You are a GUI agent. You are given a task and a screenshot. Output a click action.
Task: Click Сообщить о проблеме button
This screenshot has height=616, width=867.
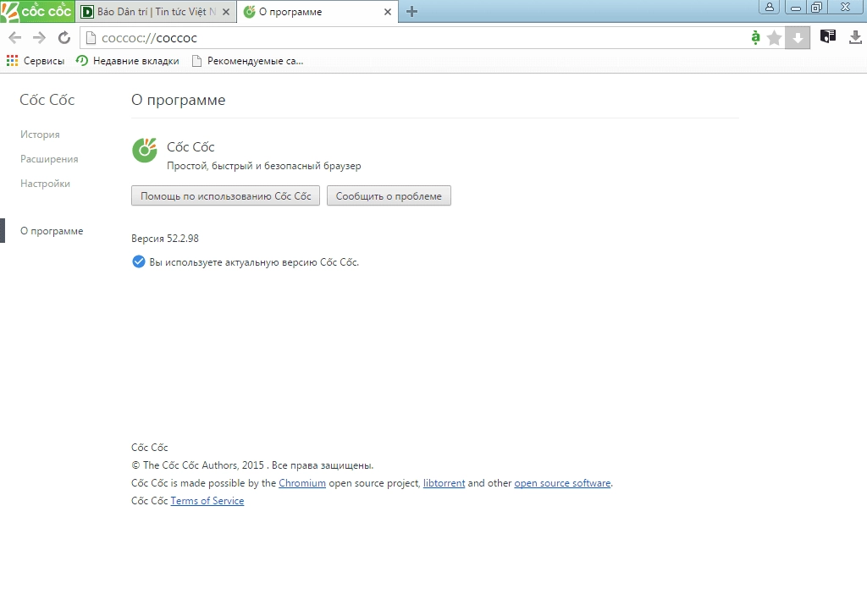(389, 195)
